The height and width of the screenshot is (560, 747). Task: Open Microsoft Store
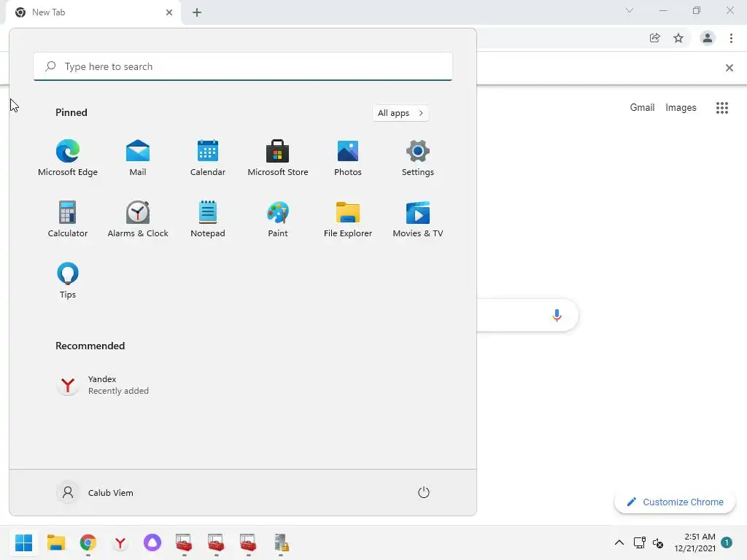point(278,157)
